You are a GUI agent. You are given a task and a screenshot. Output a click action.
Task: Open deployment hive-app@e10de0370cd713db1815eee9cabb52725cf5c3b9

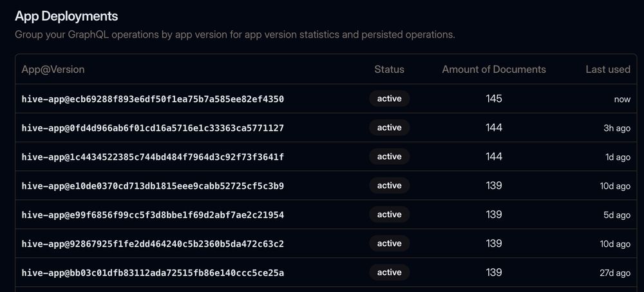[x=153, y=186]
